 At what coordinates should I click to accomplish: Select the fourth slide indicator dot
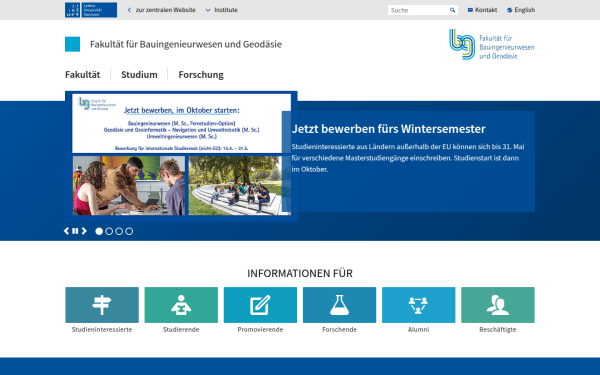click(129, 231)
